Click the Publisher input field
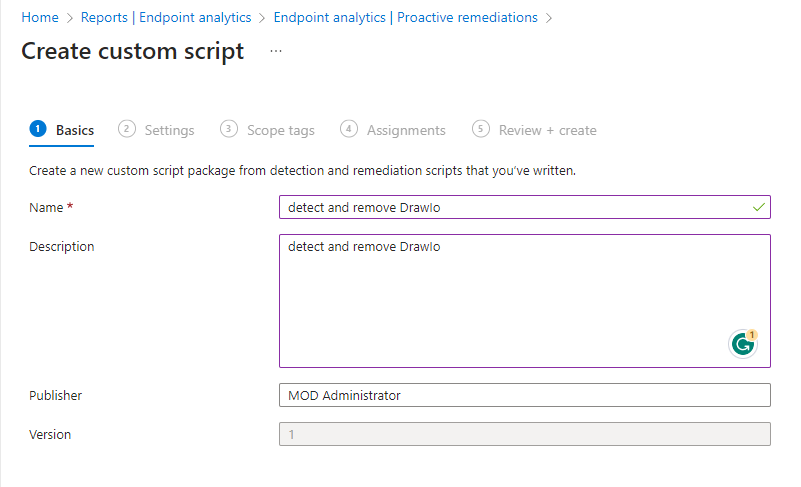Image resolution: width=801 pixels, height=487 pixels. tap(524, 395)
